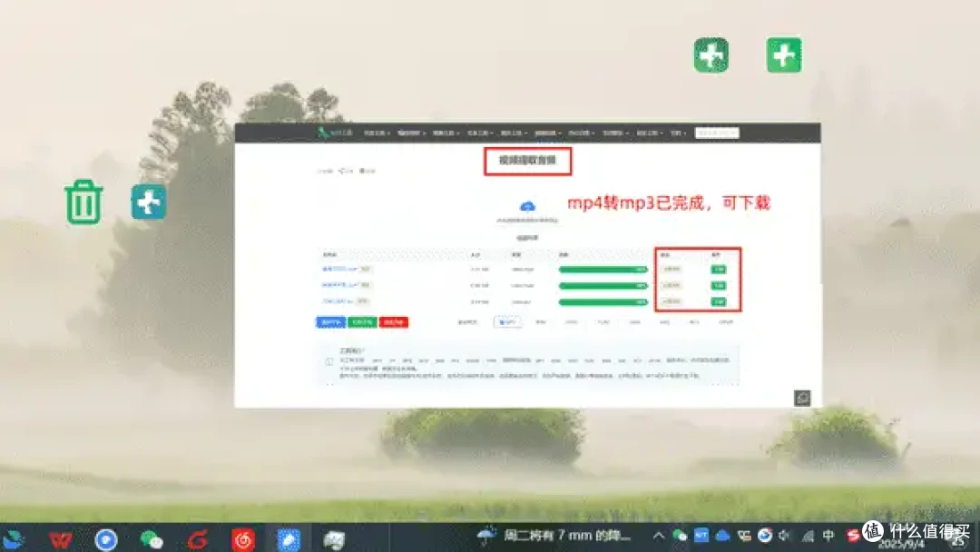Click the second row's green download button
The width and height of the screenshot is (980, 552).
[x=719, y=286]
